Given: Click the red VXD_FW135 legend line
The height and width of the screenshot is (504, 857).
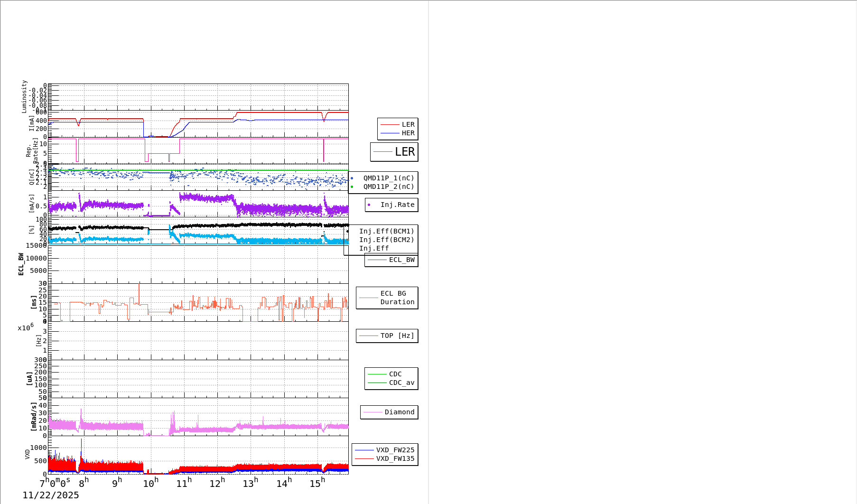Looking at the screenshot, I should pos(364,459).
